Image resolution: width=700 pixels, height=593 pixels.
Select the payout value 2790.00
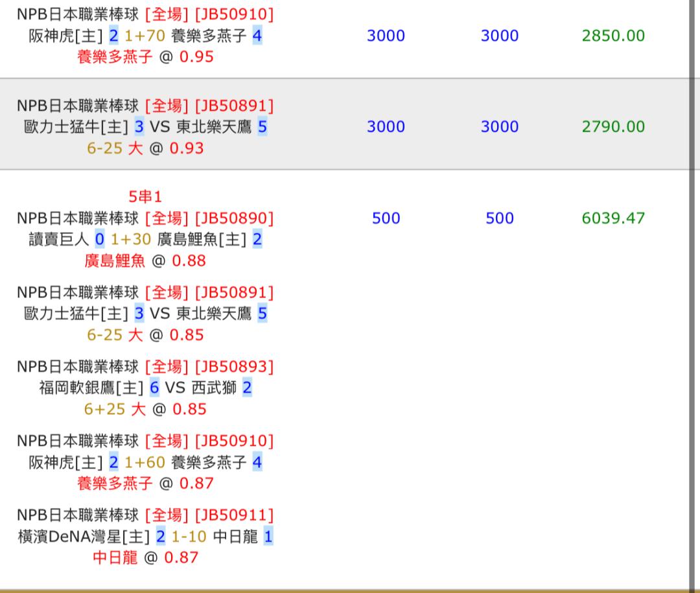tap(613, 127)
